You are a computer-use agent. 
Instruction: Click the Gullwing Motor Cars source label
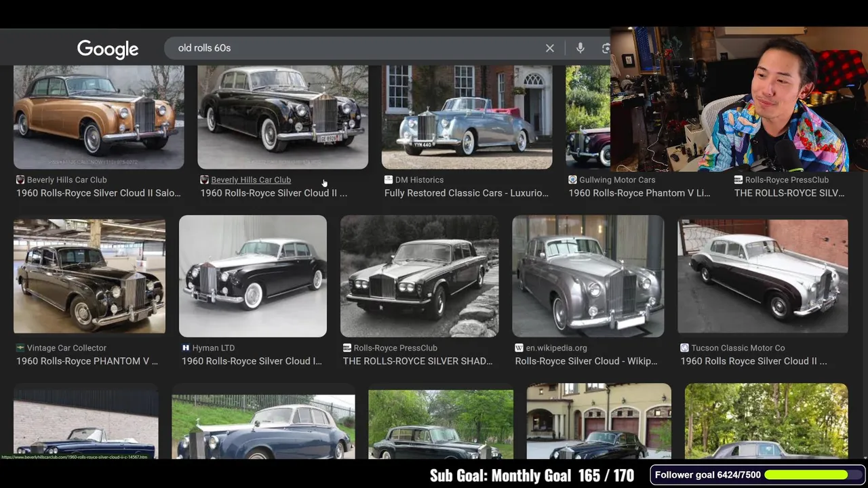tap(617, 180)
